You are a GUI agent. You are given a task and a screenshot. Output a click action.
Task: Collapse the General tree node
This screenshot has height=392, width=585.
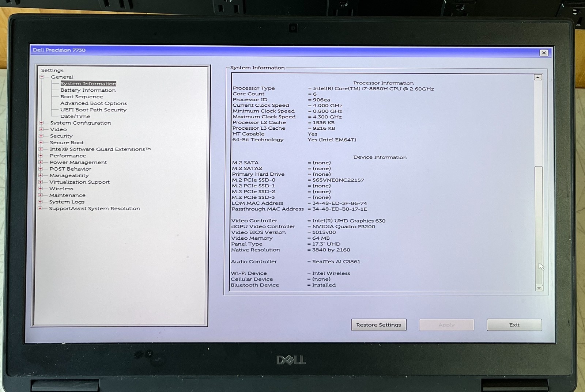[42, 77]
